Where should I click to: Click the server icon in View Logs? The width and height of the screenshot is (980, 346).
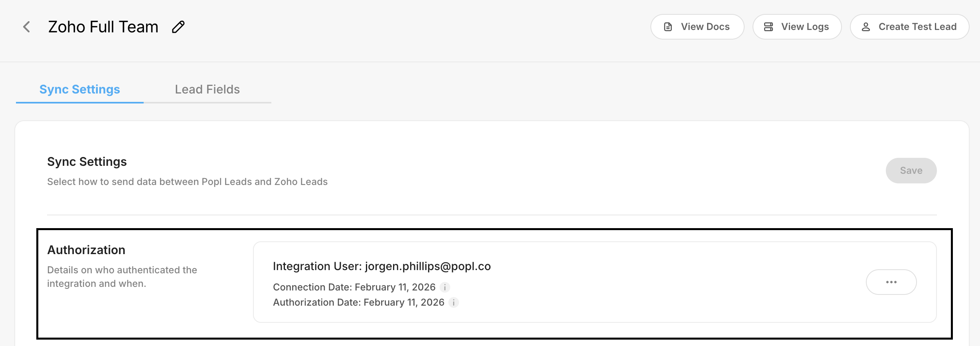(769, 27)
